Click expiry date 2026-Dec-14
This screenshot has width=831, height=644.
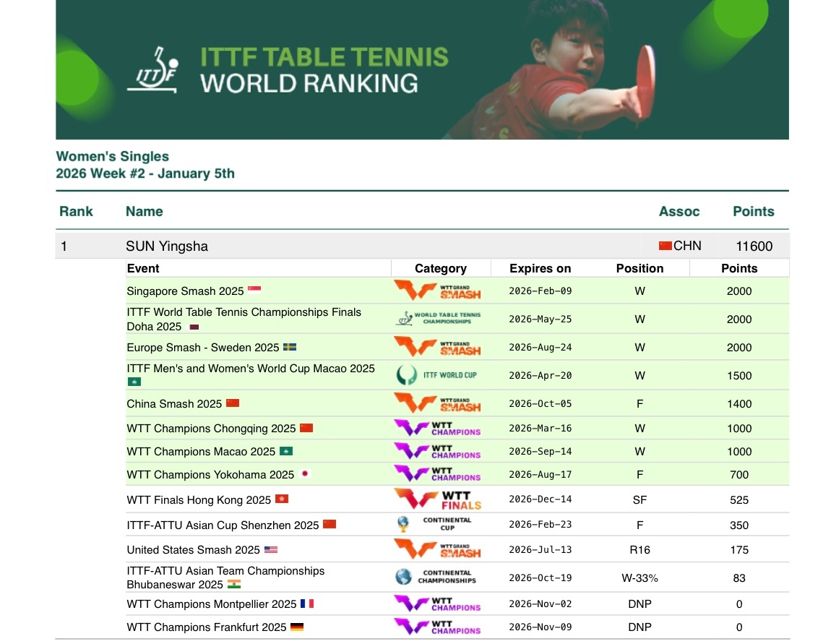point(540,499)
